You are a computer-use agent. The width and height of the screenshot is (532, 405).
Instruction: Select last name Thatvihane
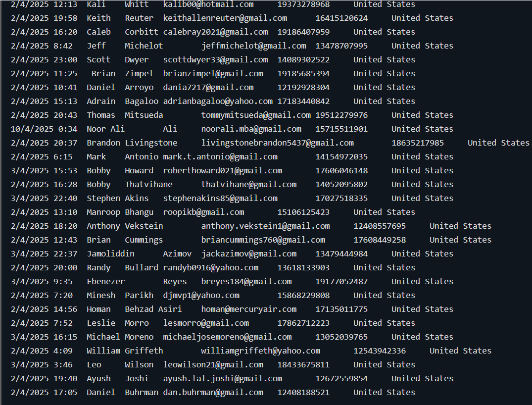pyautogui.click(x=148, y=184)
